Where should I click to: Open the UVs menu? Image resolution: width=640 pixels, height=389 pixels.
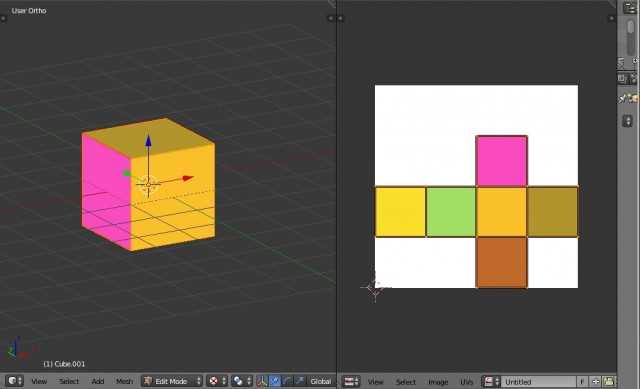pyautogui.click(x=467, y=382)
